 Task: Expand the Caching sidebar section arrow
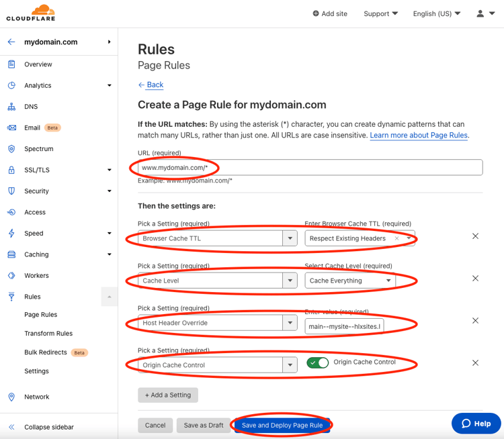pos(110,254)
